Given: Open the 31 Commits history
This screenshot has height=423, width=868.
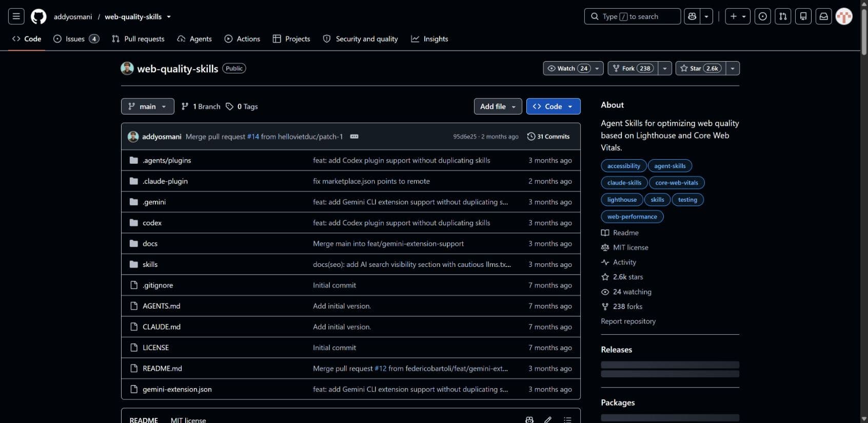Looking at the screenshot, I should 548,137.
